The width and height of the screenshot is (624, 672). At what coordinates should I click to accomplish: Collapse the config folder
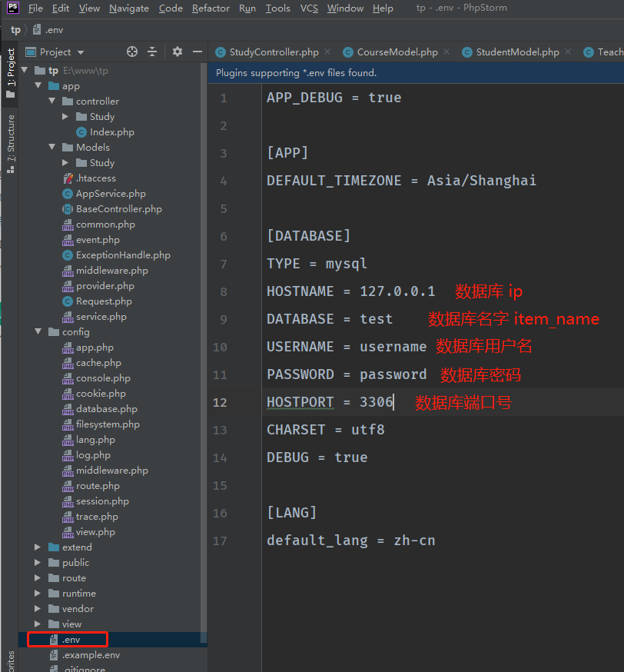38,331
